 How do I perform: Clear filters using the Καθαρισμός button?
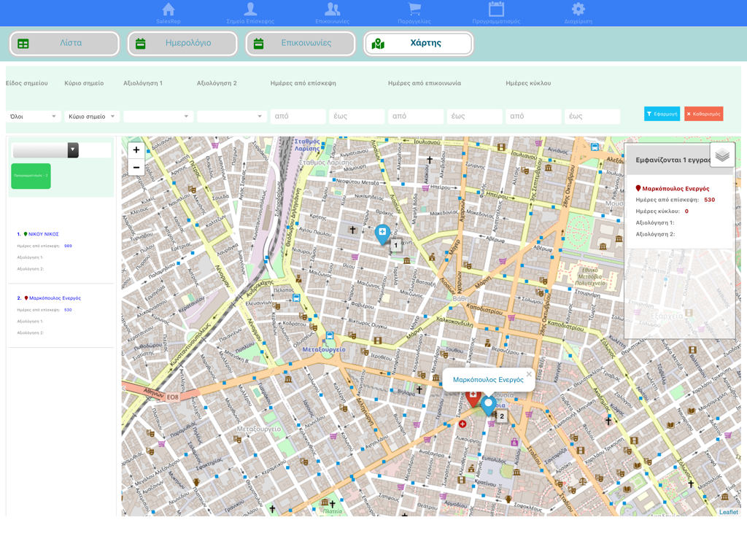[704, 114]
